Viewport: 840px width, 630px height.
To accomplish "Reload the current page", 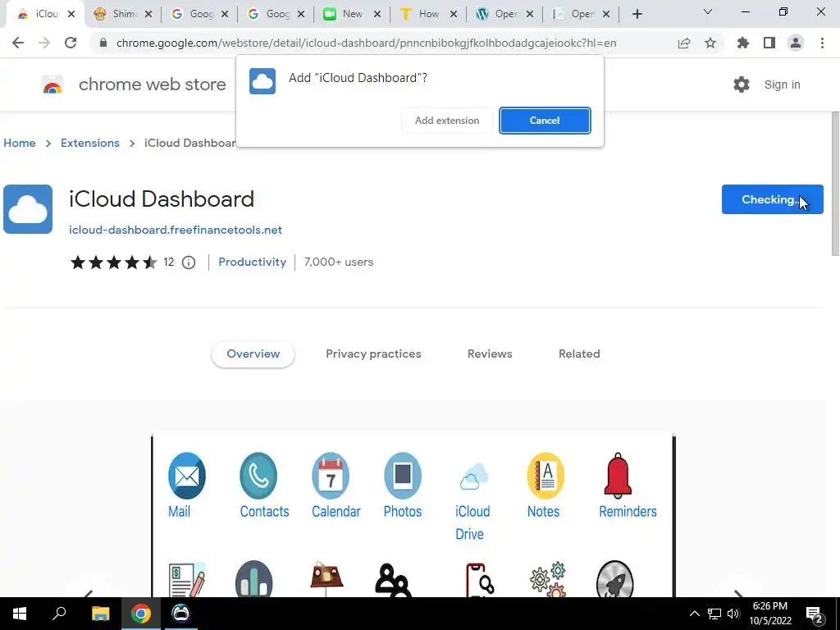I will 71,43.
